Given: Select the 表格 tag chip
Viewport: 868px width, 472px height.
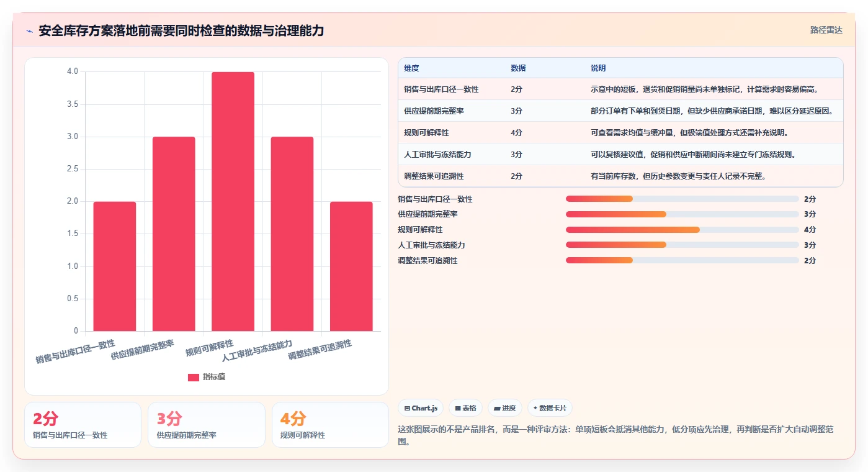Looking at the screenshot, I should 465,408.
